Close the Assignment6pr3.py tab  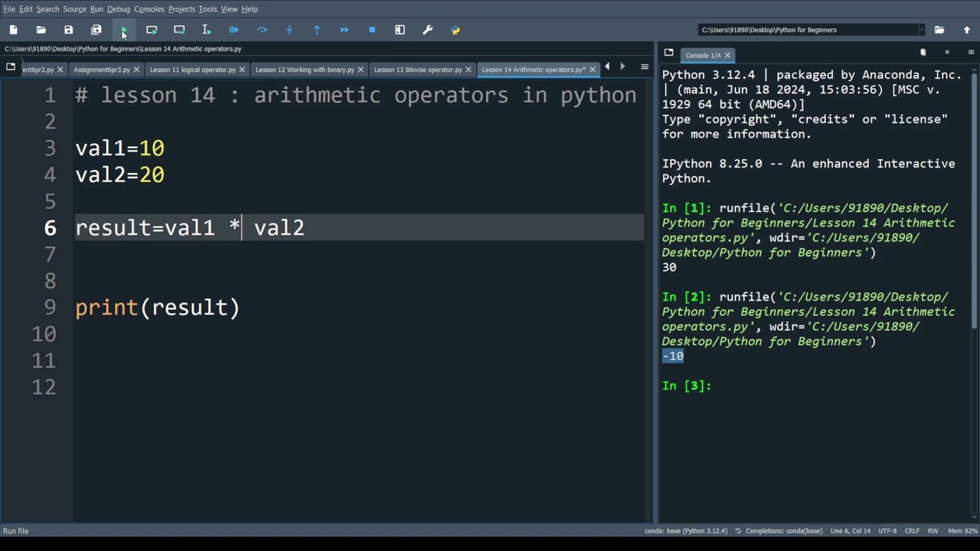(136, 70)
